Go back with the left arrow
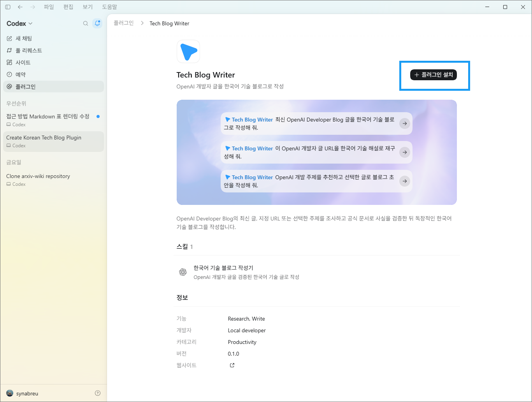 click(x=20, y=7)
